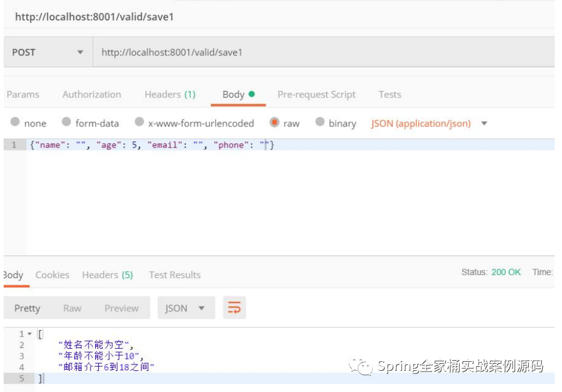The image size is (562, 392).
Task: Select the x-www-form-urlencoded radio option
Action: pyautogui.click(x=139, y=122)
